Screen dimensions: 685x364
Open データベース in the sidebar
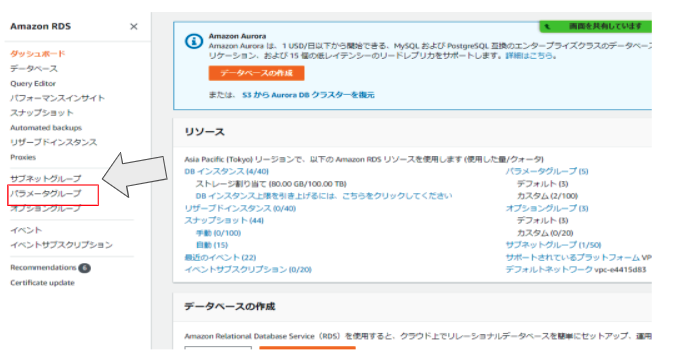point(34,69)
